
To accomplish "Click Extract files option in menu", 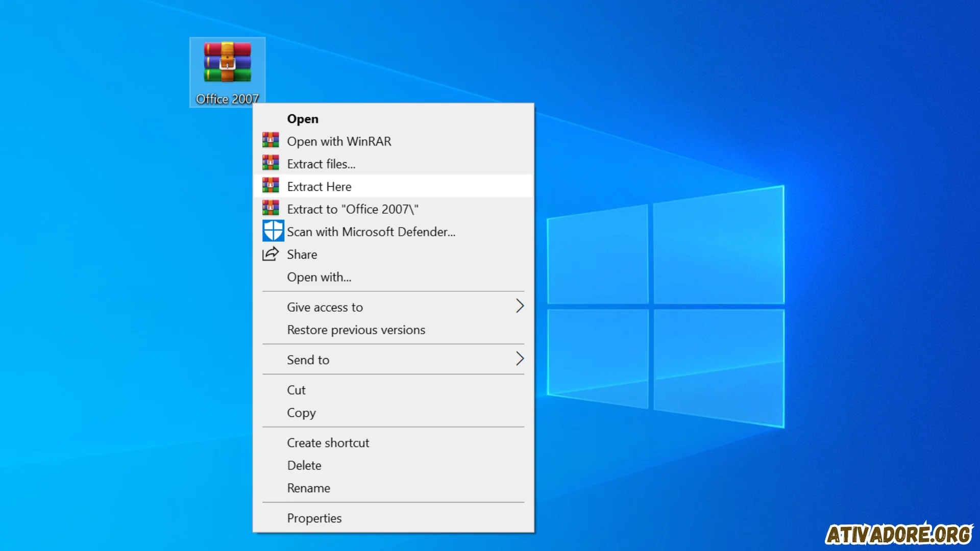I will pos(321,163).
